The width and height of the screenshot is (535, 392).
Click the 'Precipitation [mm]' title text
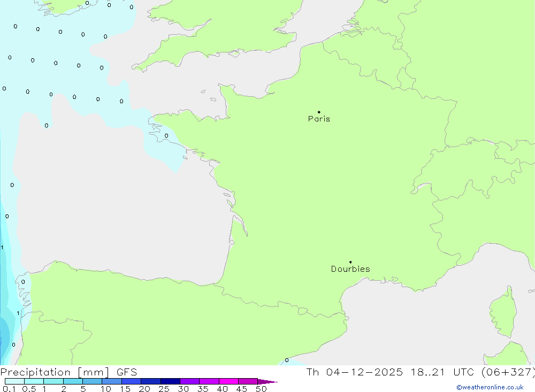tap(55, 372)
